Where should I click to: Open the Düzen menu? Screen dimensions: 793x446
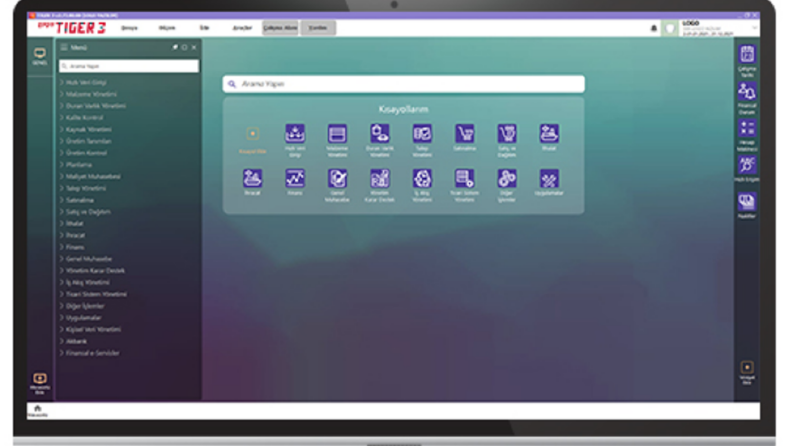point(167,28)
